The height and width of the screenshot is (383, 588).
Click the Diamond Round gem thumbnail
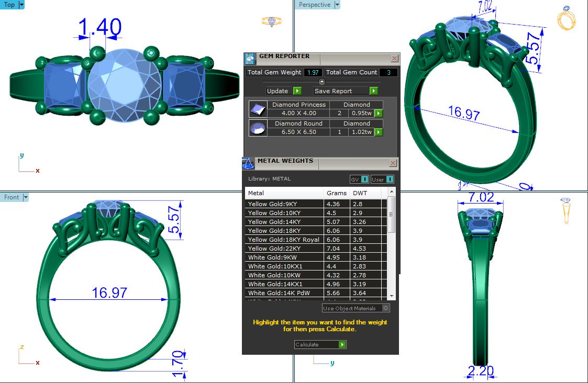[257, 128]
